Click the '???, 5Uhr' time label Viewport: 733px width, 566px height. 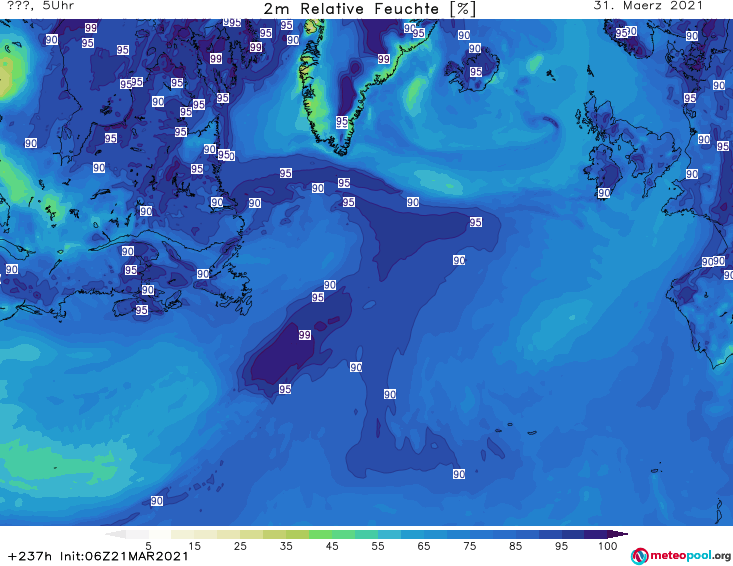[x=41, y=6]
